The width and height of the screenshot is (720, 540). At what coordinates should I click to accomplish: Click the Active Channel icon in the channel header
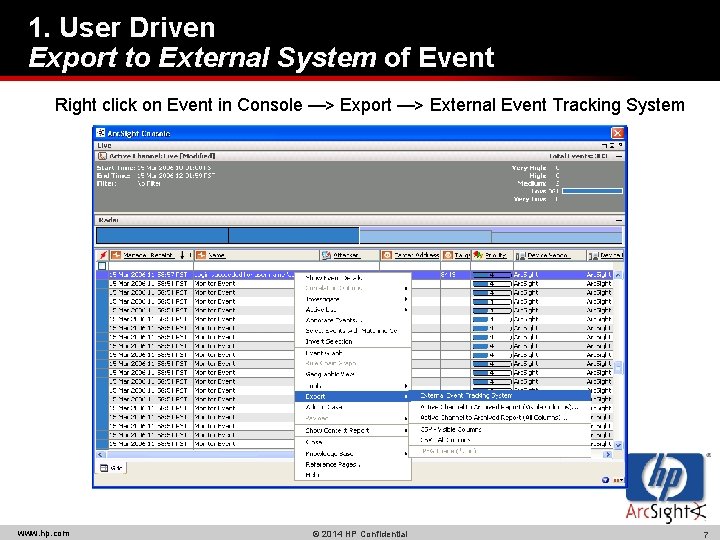point(103,156)
